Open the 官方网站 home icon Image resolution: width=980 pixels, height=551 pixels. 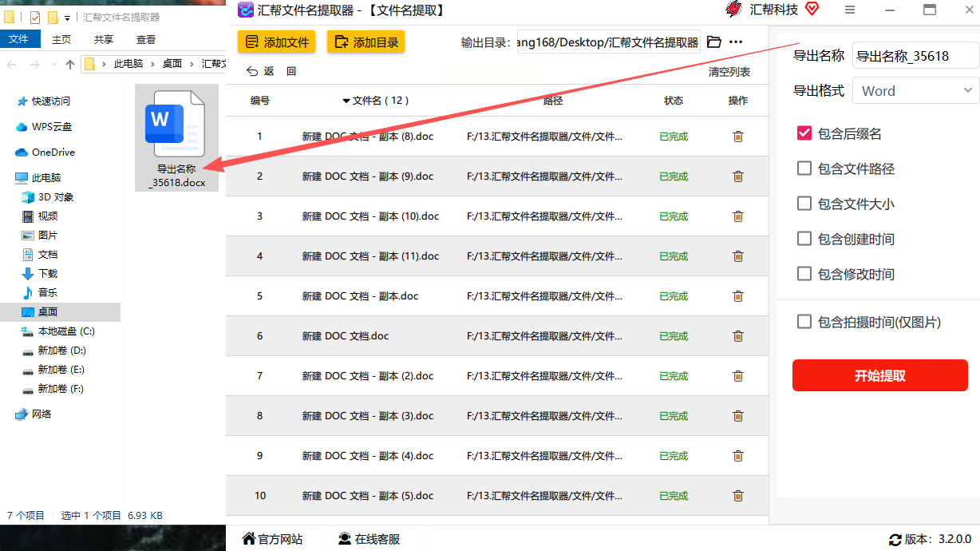249,539
